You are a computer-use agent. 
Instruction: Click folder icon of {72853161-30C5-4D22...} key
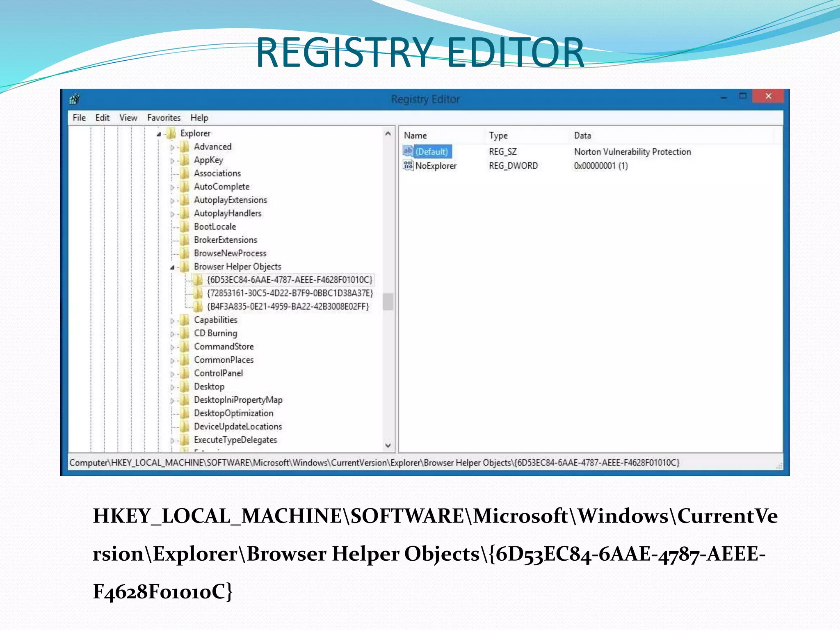point(198,293)
